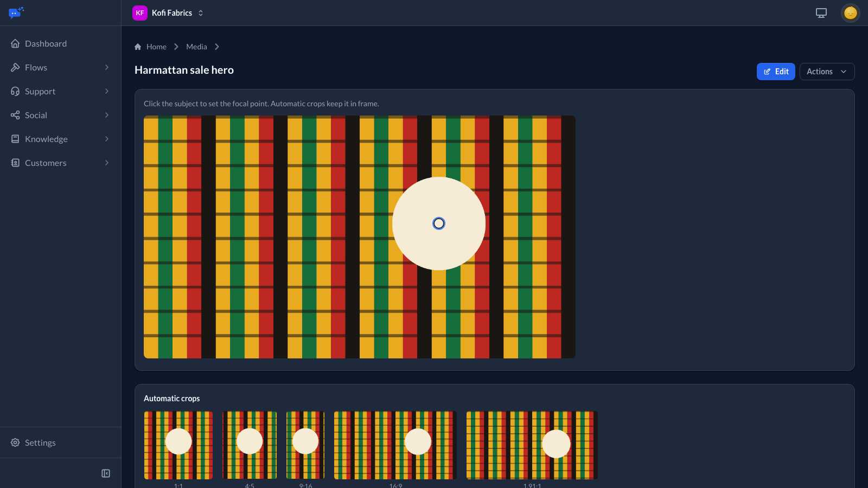Click the Support headset icon
Viewport: 868px width, 488px height.
click(x=15, y=91)
